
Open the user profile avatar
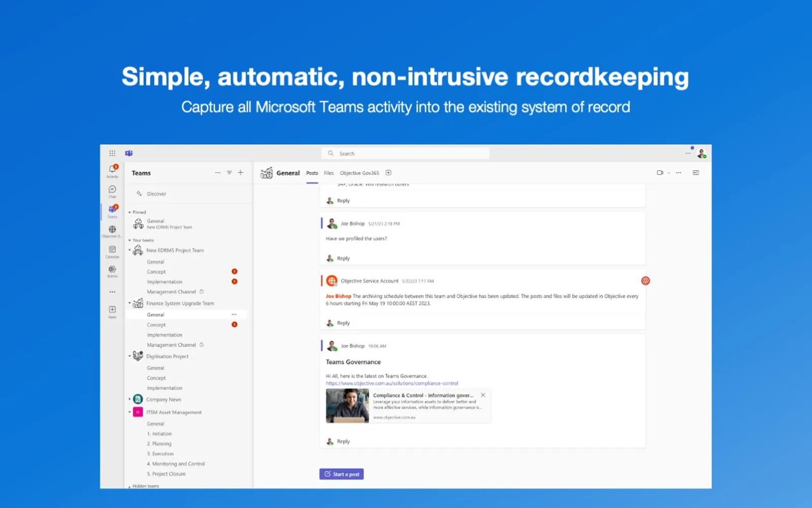701,153
